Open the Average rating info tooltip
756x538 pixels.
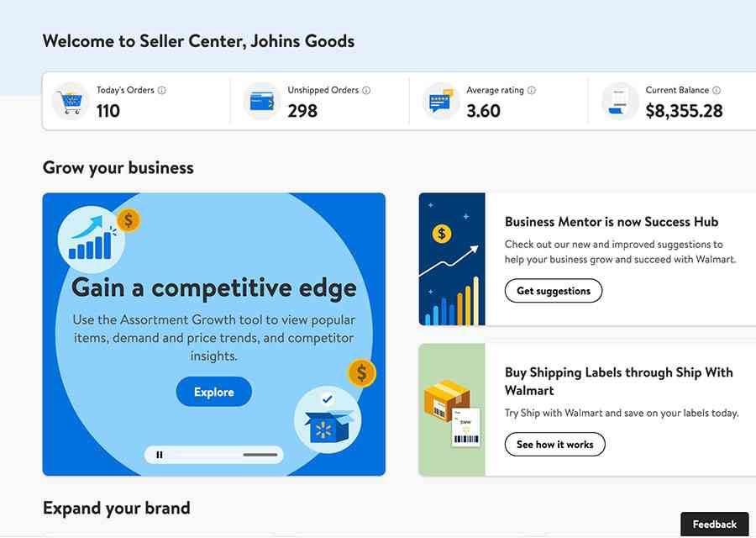click(533, 90)
